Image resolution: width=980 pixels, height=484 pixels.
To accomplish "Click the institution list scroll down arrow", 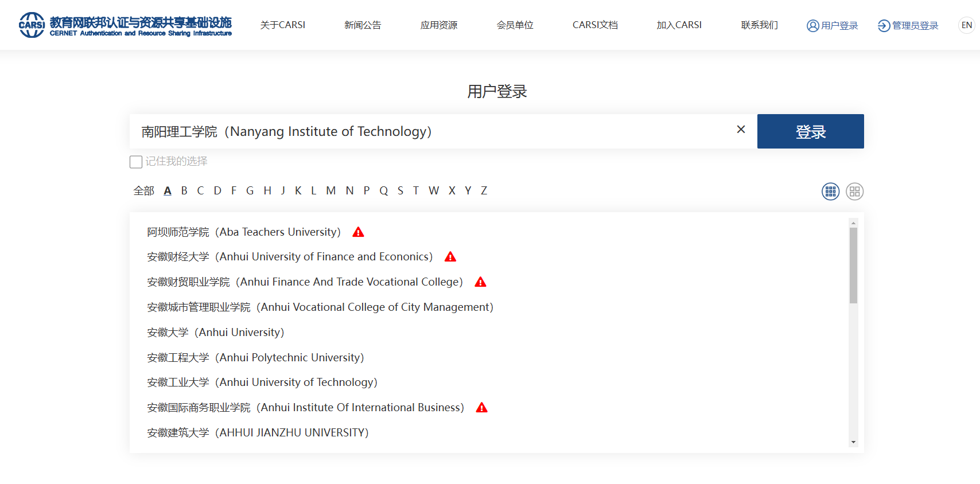I will [x=853, y=442].
